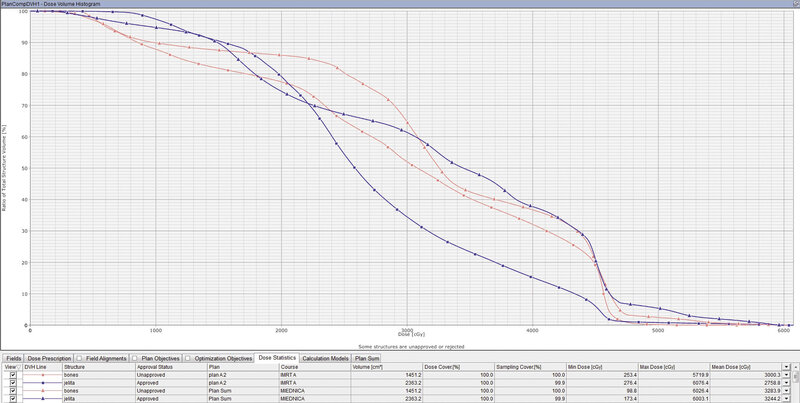Click the Ratio of Total Structure Volume axis label
800x403 pixels.
(4, 168)
